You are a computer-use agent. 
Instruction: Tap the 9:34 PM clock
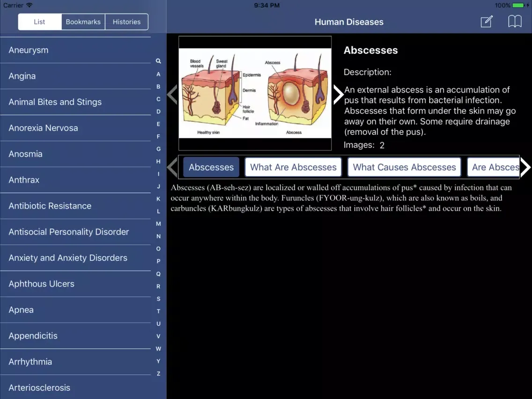(266, 5)
